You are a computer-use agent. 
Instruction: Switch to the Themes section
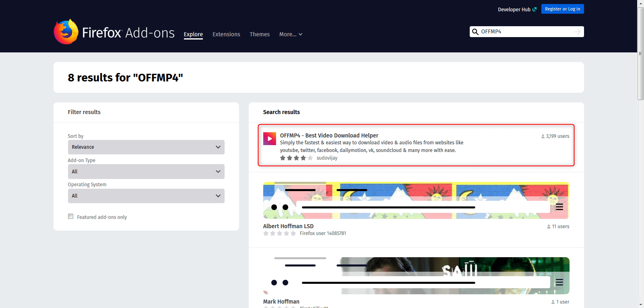click(x=260, y=34)
